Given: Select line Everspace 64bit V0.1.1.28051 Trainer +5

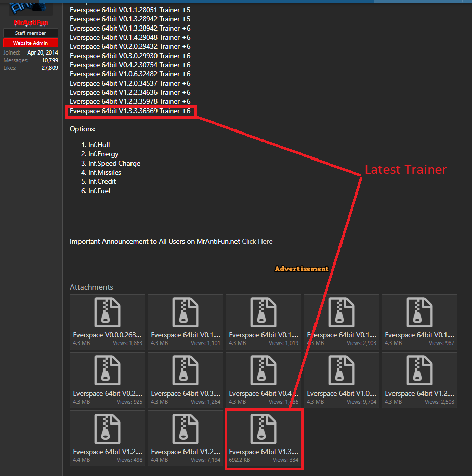Looking at the screenshot, I should coord(130,10).
